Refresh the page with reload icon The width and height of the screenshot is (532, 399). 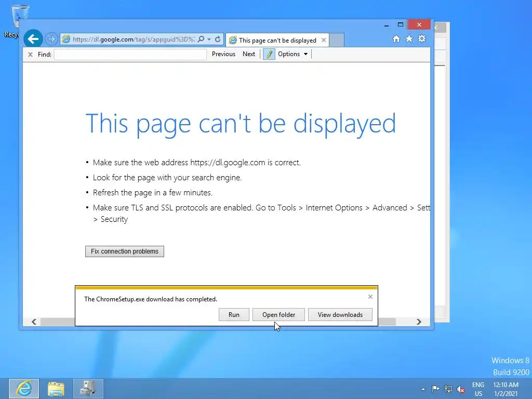[218, 39]
